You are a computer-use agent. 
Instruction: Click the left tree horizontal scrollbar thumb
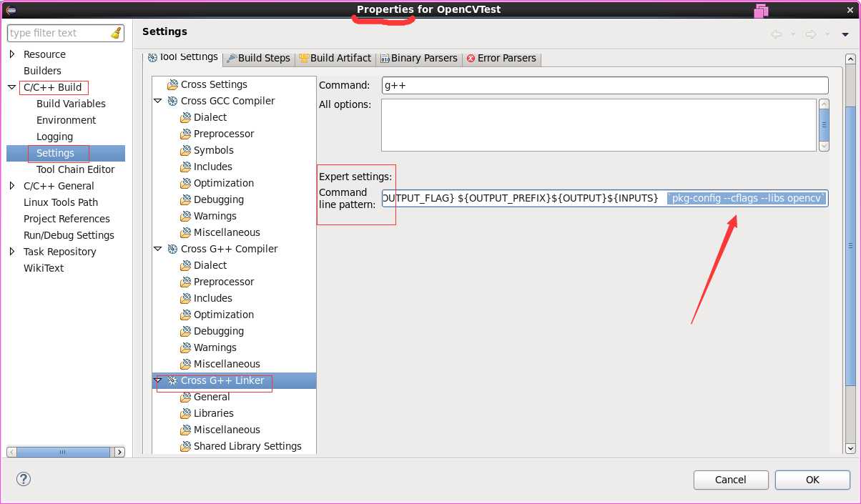(x=63, y=452)
